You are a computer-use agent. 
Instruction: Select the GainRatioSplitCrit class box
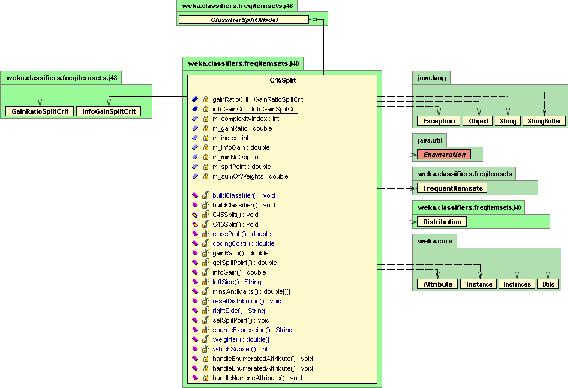pyautogui.click(x=39, y=112)
